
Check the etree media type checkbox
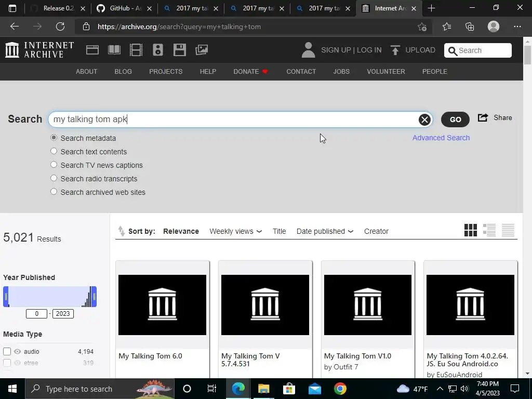pyautogui.click(x=7, y=363)
